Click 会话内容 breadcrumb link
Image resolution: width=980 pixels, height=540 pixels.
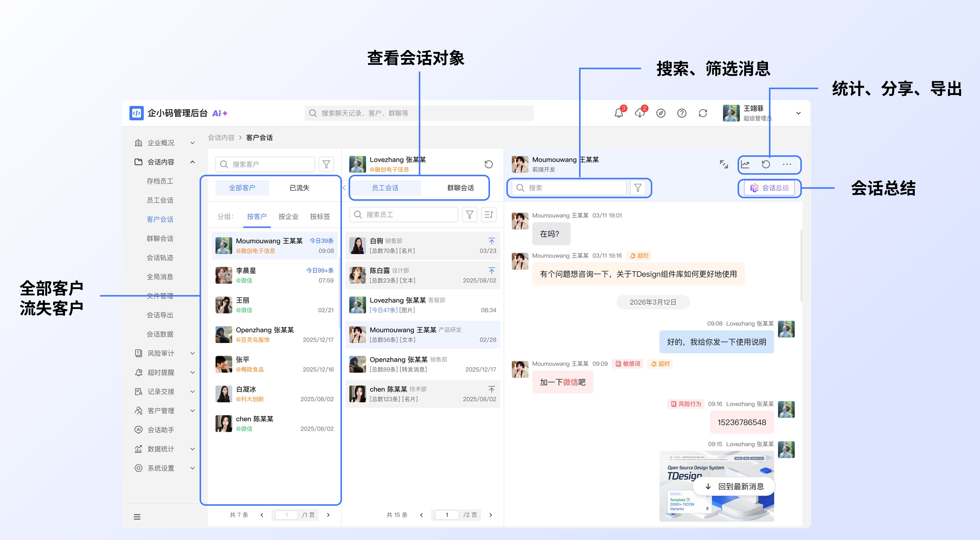pos(221,137)
